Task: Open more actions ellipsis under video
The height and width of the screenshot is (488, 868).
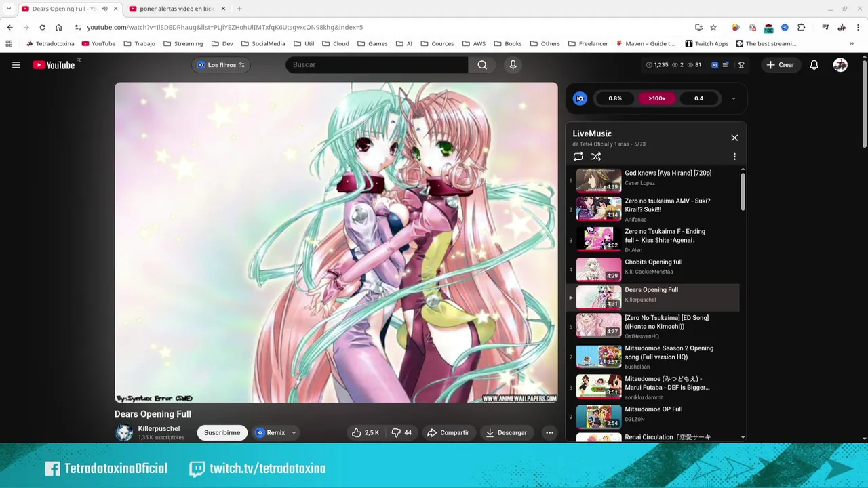Action: coord(550,432)
